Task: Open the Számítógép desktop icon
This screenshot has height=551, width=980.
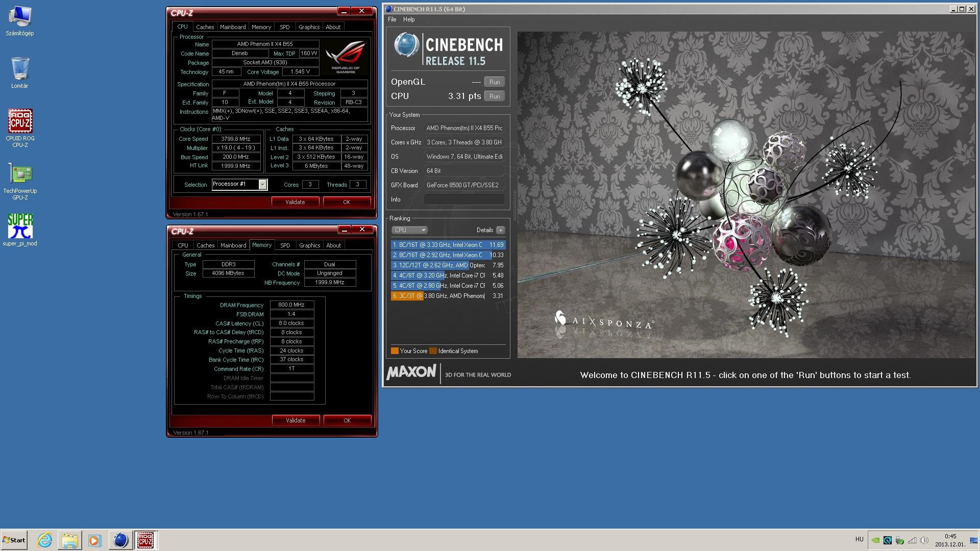Action: (19, 21)
